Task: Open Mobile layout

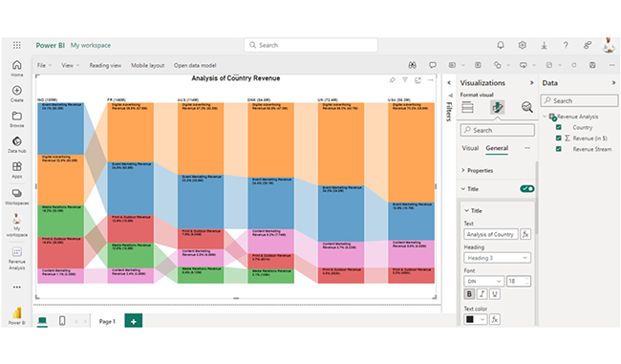Action: tap(147, 65)
